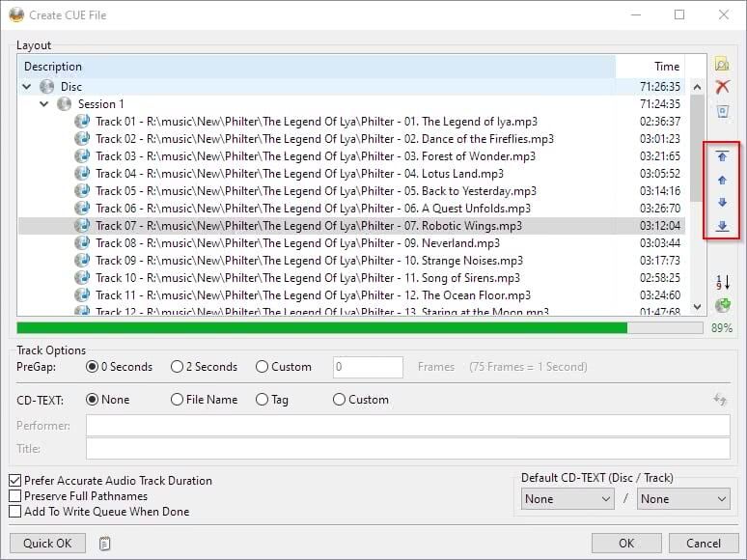747x560 pixels.
Task: Click the Track 06 audio icon
Action: pyautogui.click(x=82, y=209)
